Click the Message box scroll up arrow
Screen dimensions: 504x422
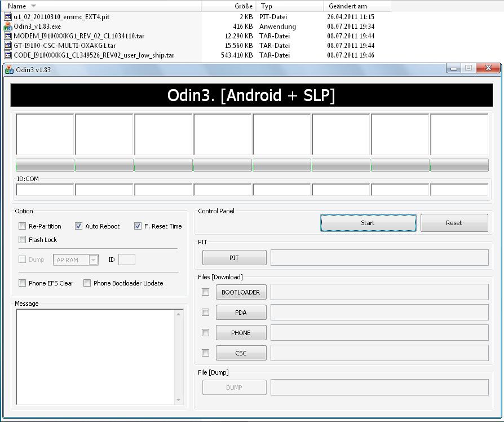coord(178,314)
